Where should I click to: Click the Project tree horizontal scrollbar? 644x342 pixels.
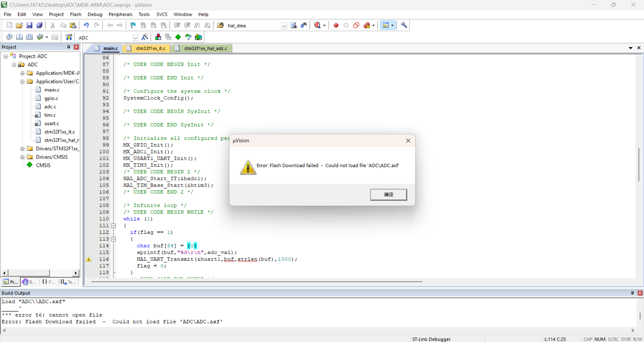pos(40,273)
